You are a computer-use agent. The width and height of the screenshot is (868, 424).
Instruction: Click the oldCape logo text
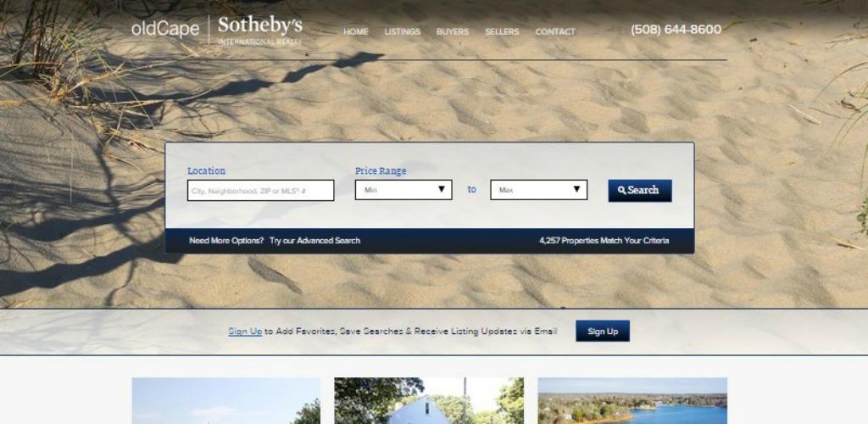tap(165, 29)
